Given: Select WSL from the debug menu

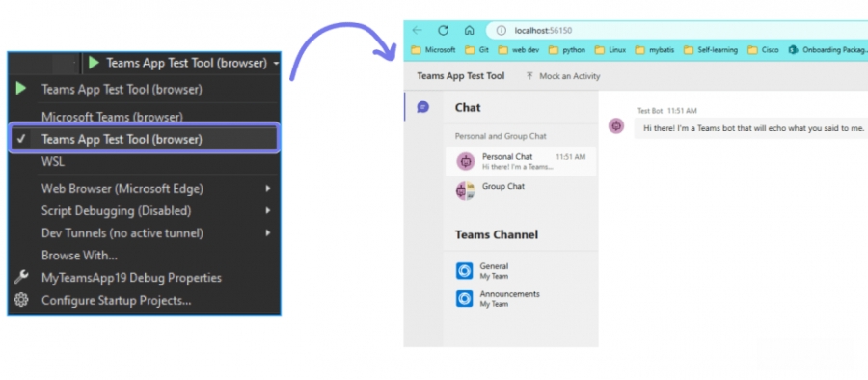Looking at the screenshot, I should [x=53, y=162].
